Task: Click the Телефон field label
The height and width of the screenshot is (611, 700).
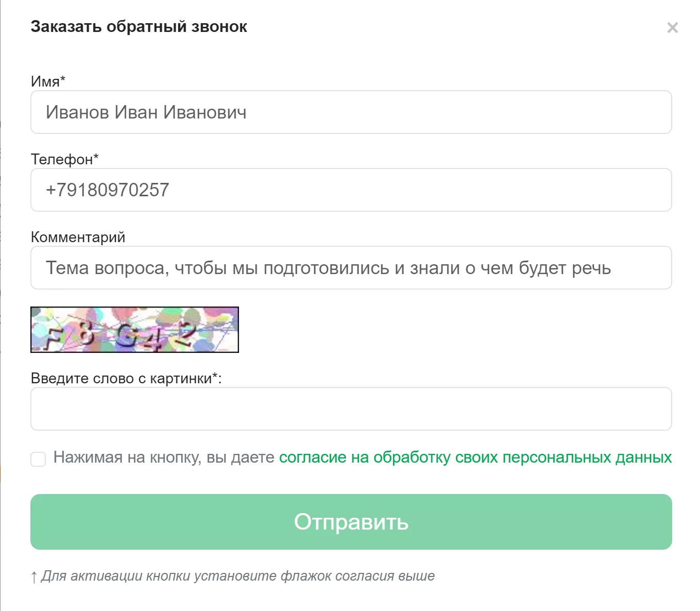Action: [62, 160]
